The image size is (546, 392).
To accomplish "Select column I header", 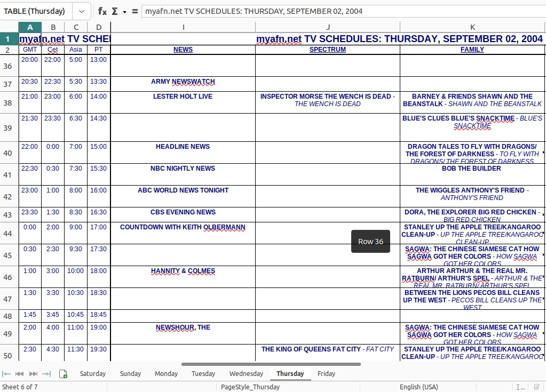I will click(183, 27).
